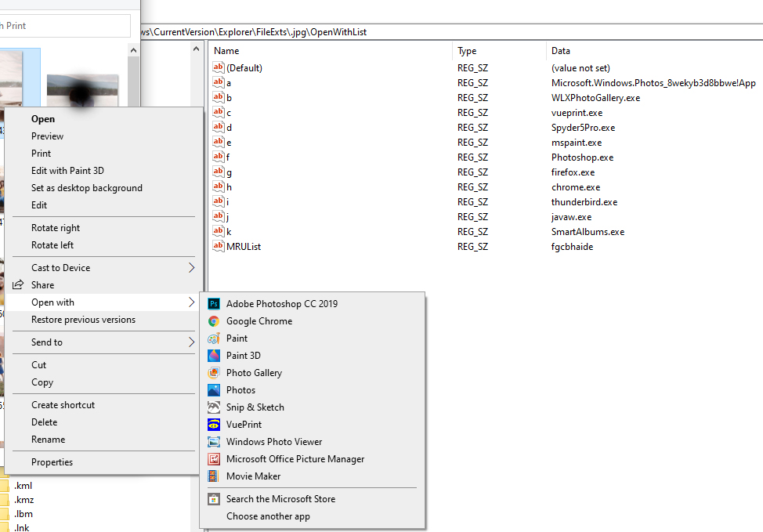
Task: Select registry value icon for entry g
Action: point(219,172)
